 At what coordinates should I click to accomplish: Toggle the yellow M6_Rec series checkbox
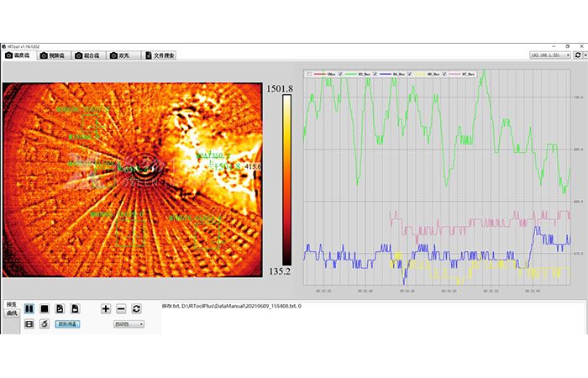[410, 74]
